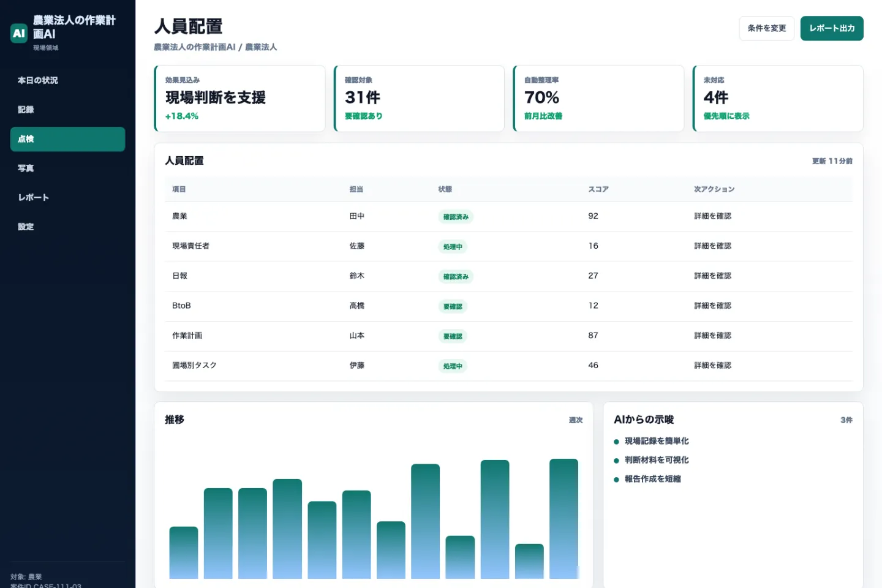Click 詳細を確認 in the 現場責任者 row

[713, 246]
